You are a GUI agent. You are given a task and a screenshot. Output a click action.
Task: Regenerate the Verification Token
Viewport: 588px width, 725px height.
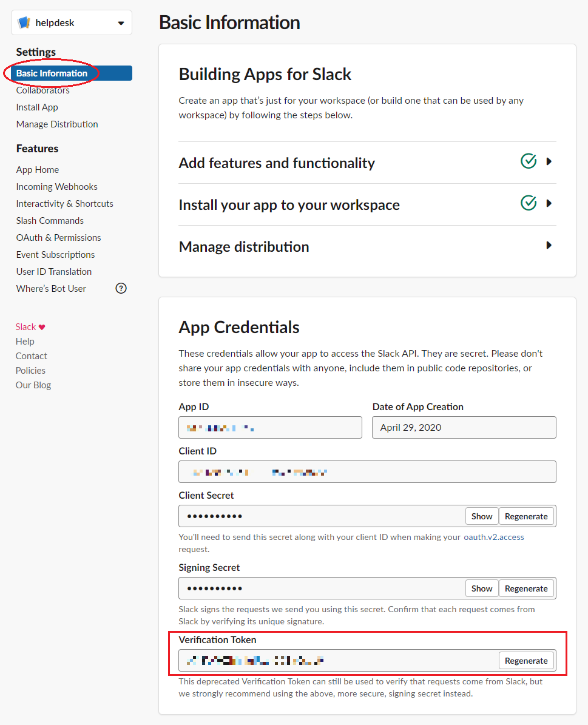coord(526,661)
